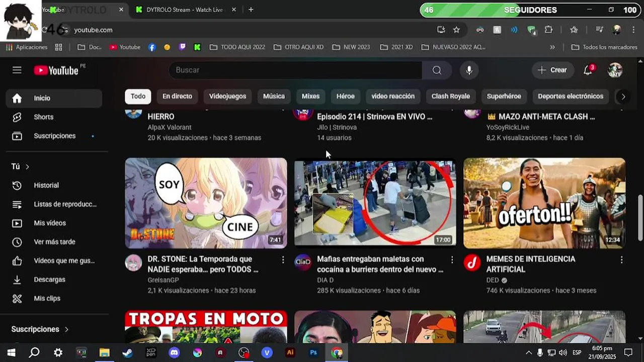The height and width of the screenshot is (362, 644).
Task: Open the AlpaX Valorant channel link
Action: [170, 127]
